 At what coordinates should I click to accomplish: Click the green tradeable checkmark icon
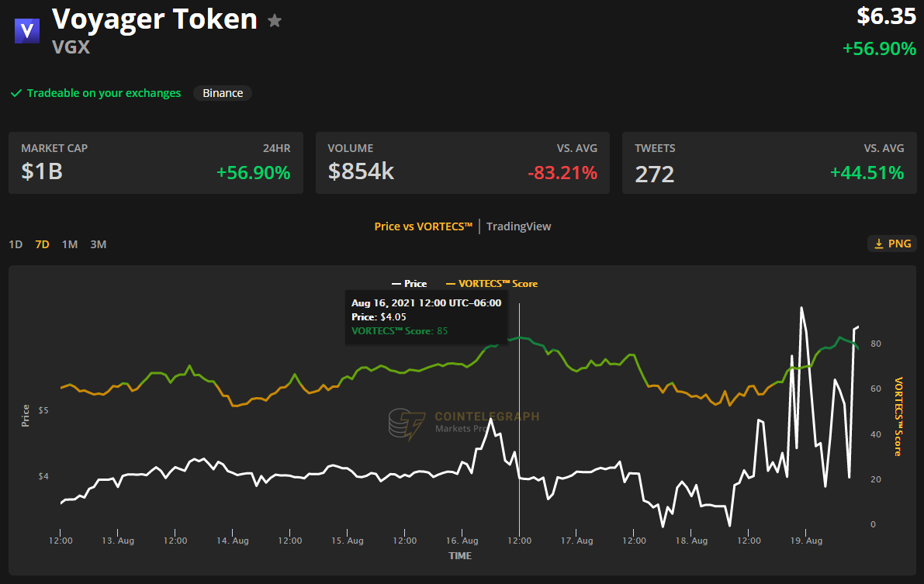pyautogui.click(x=16, y=94)
